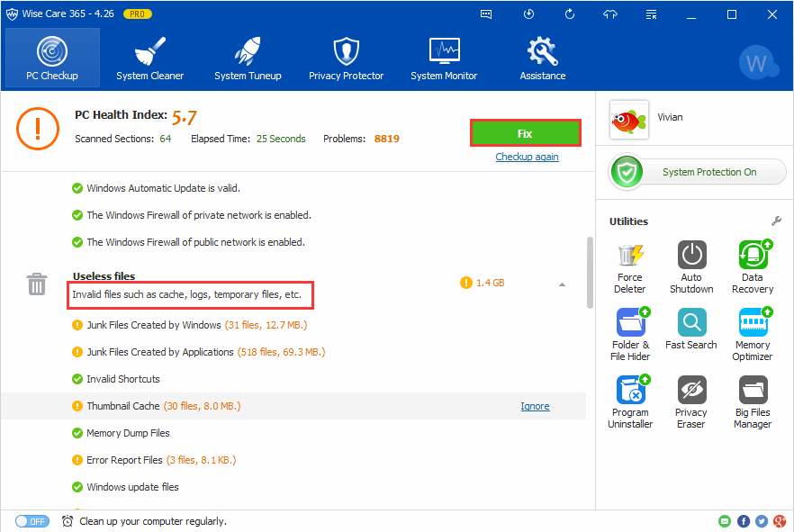Ignore the Thumbnail Cache item
This screenshot has width=794, height=532.
(535, 406)
